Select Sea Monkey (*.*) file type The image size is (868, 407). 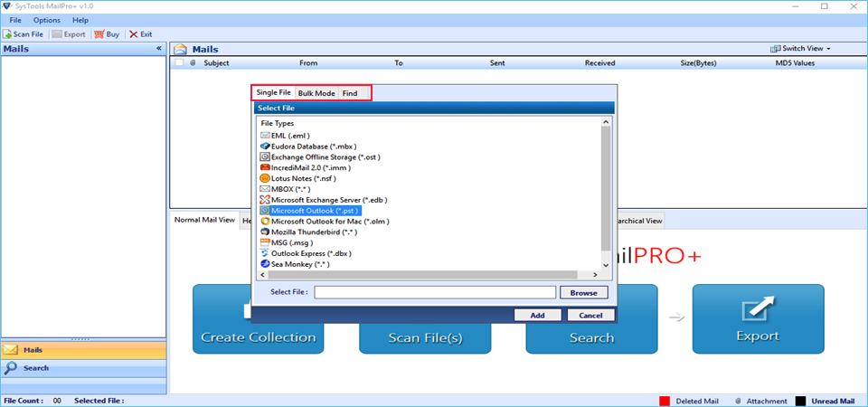tap(295, 264)
